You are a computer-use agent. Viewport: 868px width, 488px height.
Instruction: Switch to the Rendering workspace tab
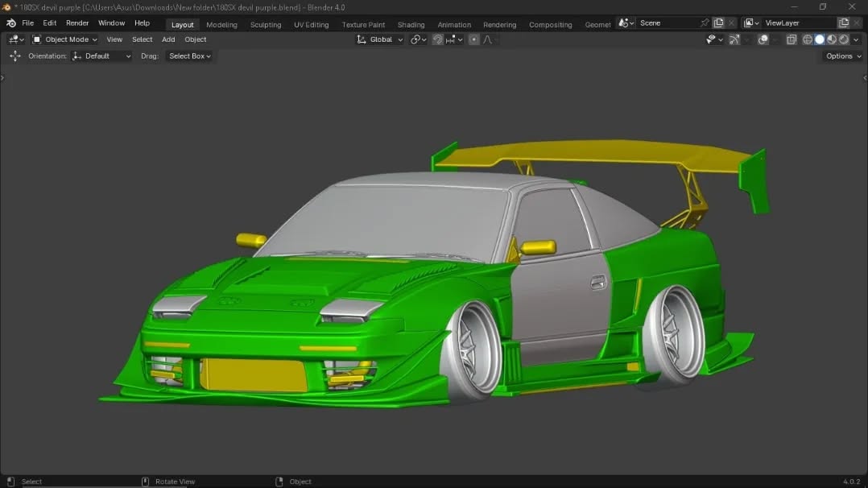tap(499, 25)
